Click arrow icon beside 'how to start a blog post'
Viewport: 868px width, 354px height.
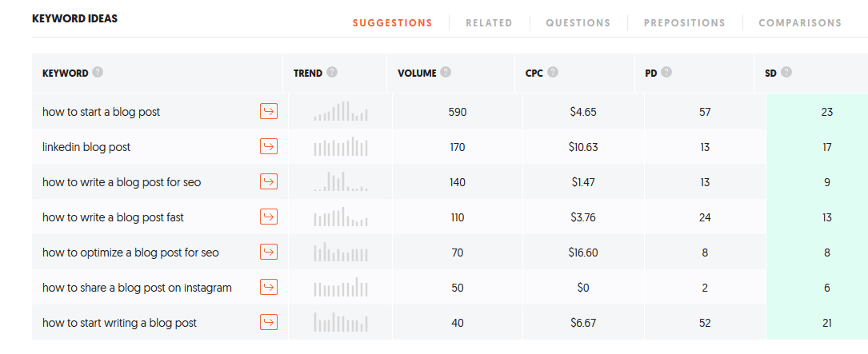[x=269, y=112]
